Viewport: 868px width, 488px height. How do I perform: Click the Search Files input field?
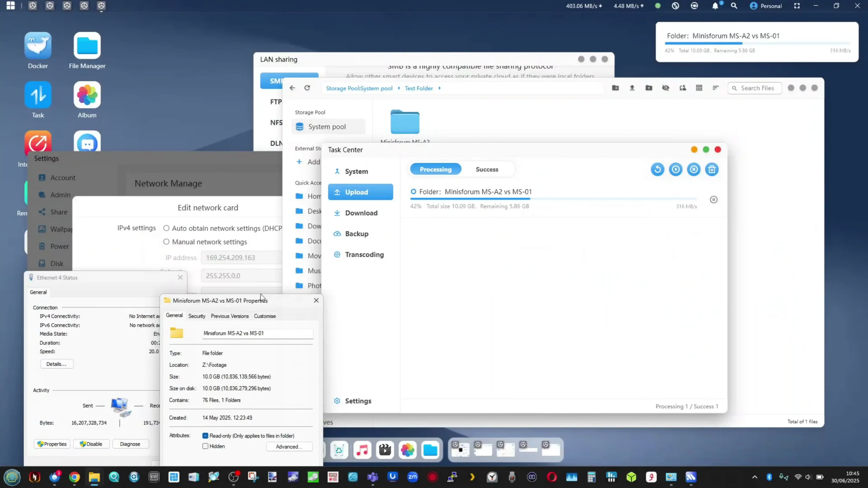755,88
